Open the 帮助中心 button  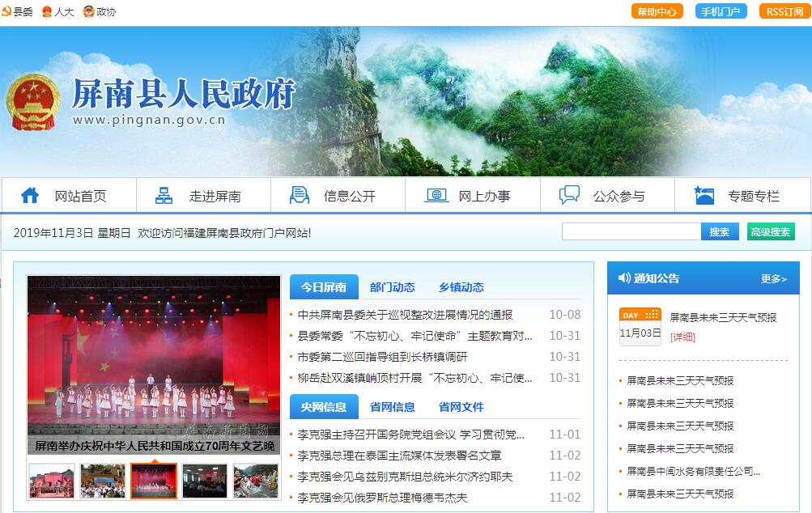pyautogui.click(x=657, y=11)
